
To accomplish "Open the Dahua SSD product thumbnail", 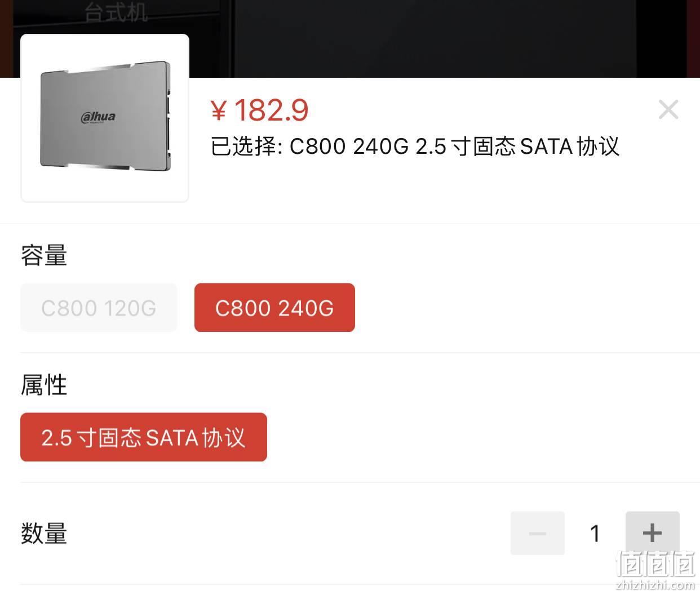I will (x=105, y=118).
